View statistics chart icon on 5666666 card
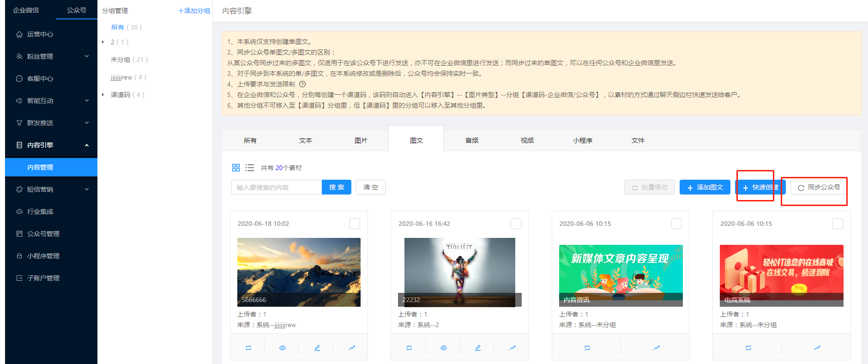This screenshot has width=868, height=364. (x=352, y=348)
